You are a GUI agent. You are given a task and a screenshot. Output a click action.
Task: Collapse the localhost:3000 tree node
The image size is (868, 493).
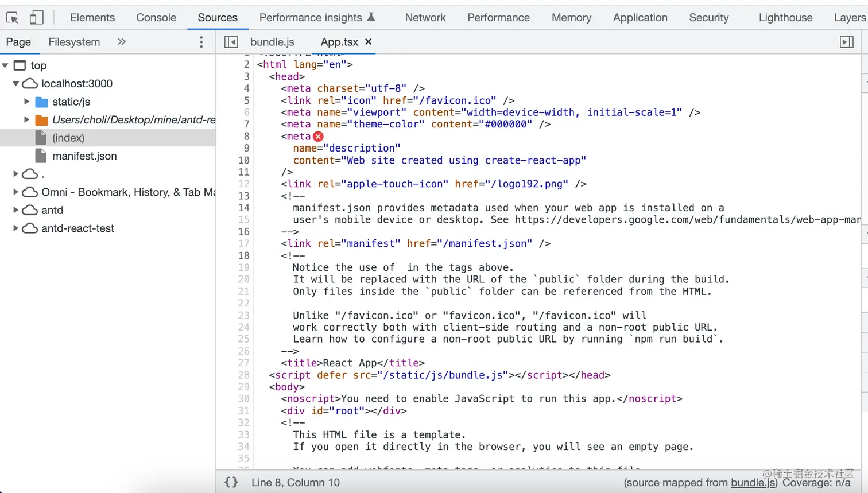[16, 84]
